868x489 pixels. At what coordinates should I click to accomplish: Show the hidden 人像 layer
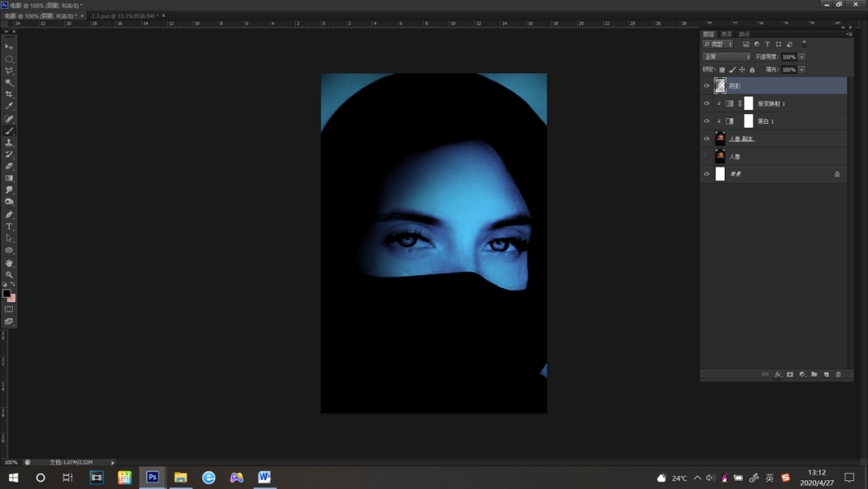tap(706, 157)
